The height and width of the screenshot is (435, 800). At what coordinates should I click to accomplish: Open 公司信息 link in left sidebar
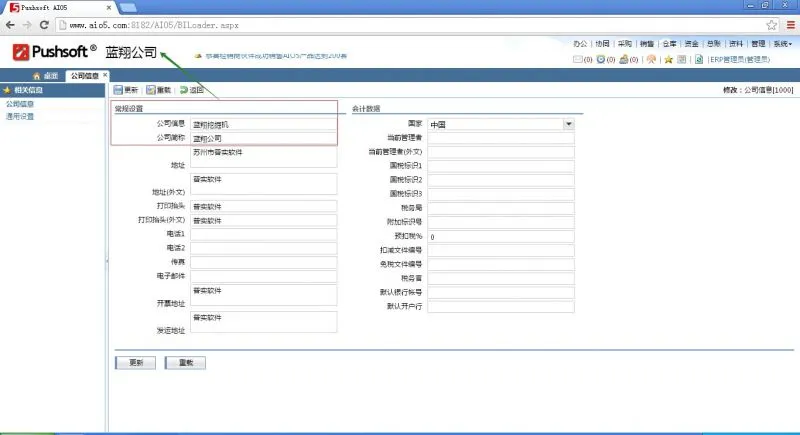coord(20,104)
